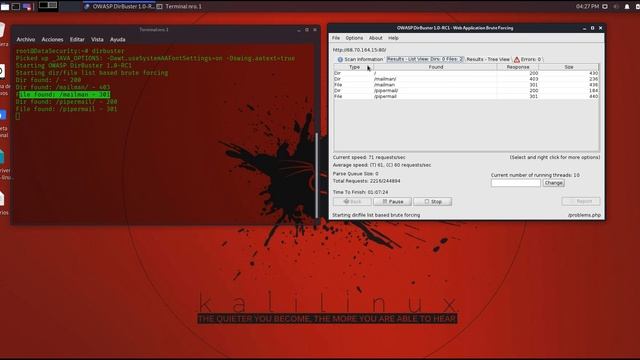Select the Results - List View tab
Screen dimensions: 640x360
click(425, 59)
